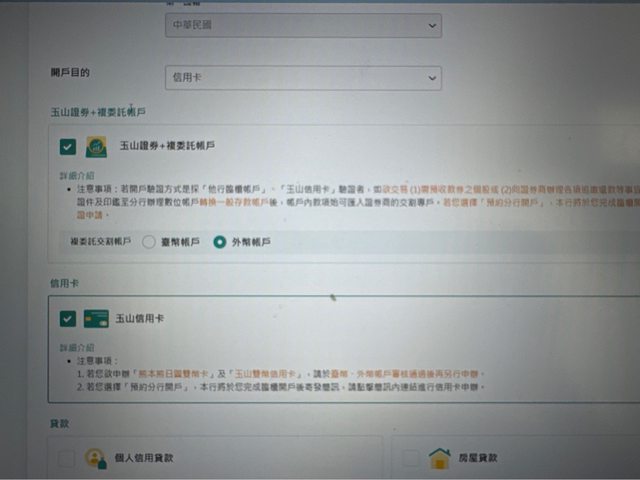This screenshot has height=480, width=640.
Task: Uncheck the 玉山信用卡 checkbox
Action: pyautogui.click(x=67, y=319)
